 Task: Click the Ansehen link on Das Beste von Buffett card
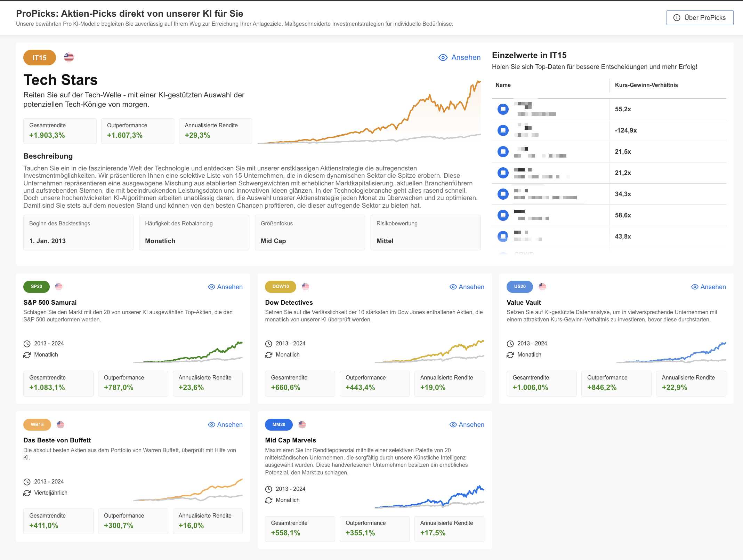click(x=225, y=425)
